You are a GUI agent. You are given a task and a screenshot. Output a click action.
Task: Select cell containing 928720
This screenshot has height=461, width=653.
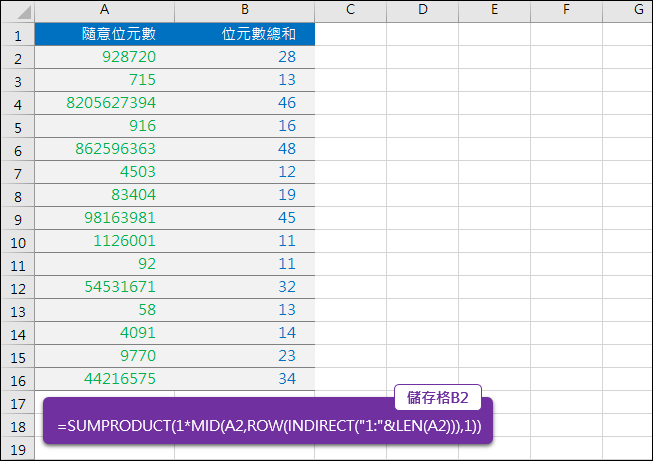click(x=105, y=57)
